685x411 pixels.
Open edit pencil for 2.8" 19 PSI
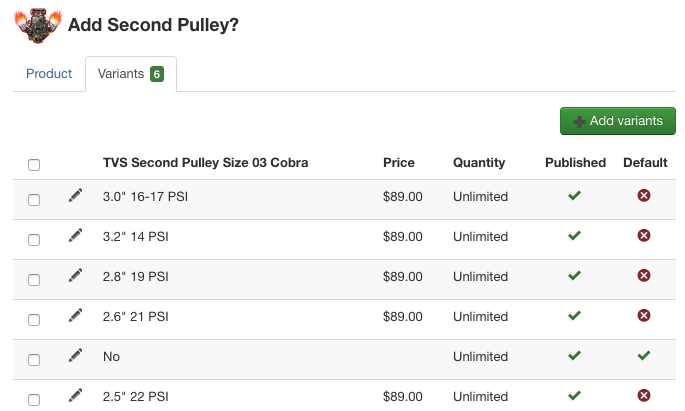click(x=75, y=276)
